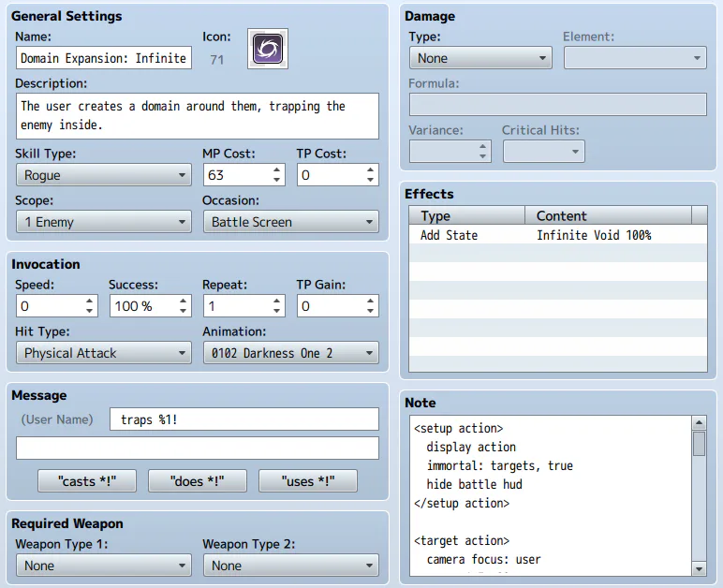Click the empty second message line field

click(198, 448)
